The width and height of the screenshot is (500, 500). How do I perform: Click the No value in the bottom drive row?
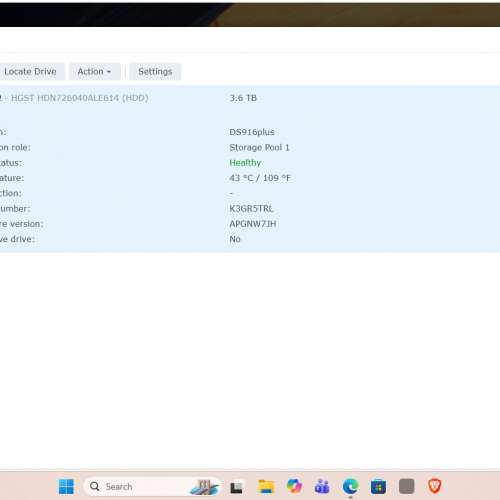tap(235, 239)
